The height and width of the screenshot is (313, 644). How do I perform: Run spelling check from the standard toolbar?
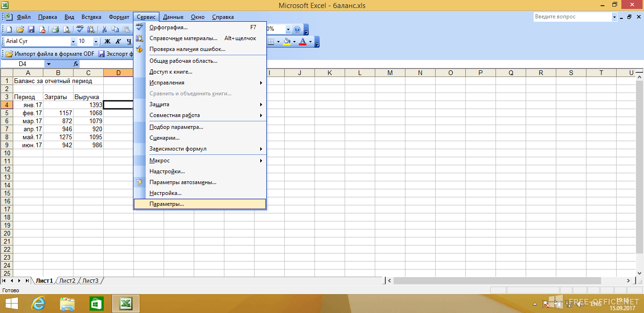[80, 29]
